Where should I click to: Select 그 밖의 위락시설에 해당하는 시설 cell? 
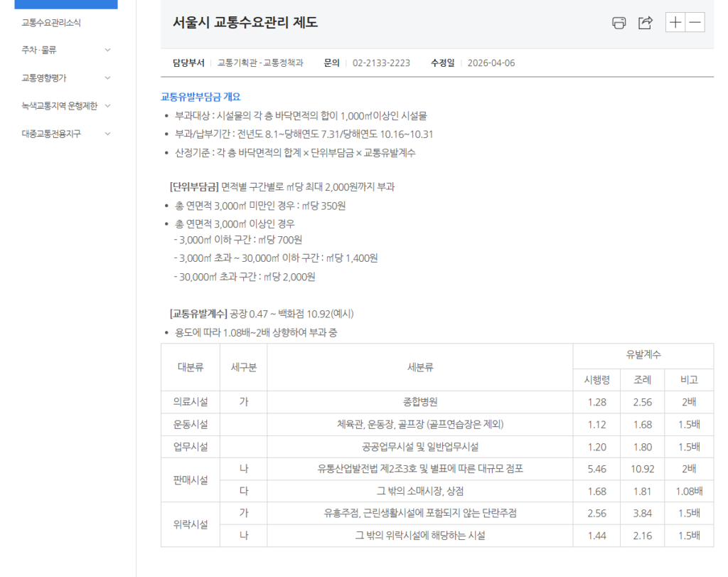tap(419, 536)
